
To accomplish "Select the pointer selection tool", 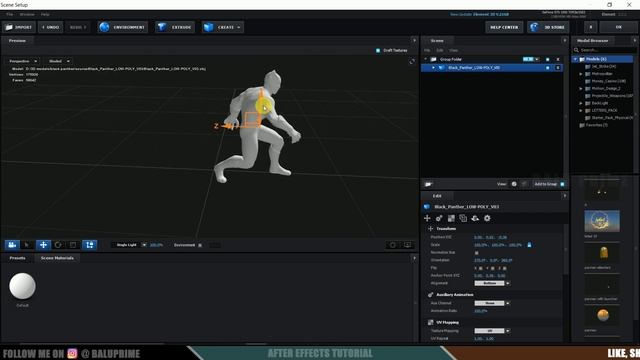I will click(x=27, y=245).
